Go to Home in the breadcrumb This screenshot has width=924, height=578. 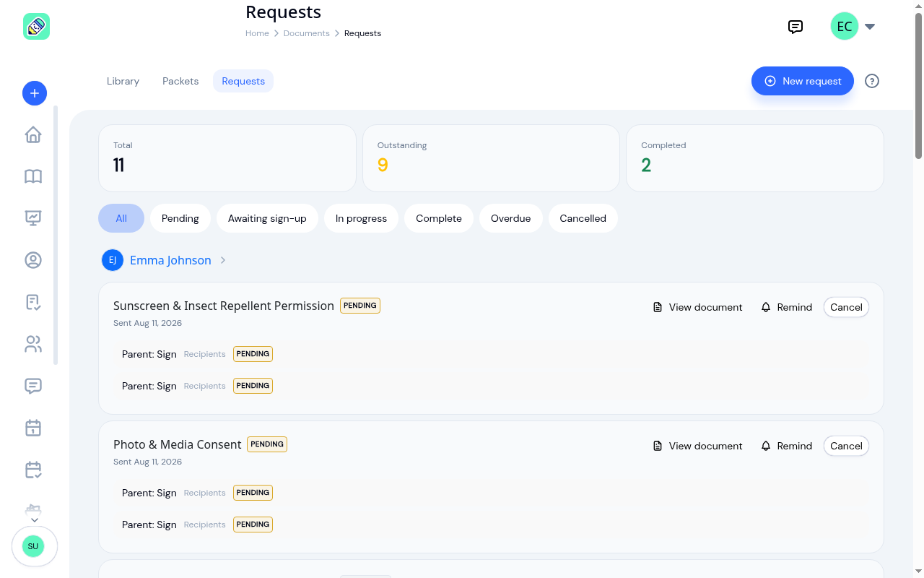pos(257,33)
